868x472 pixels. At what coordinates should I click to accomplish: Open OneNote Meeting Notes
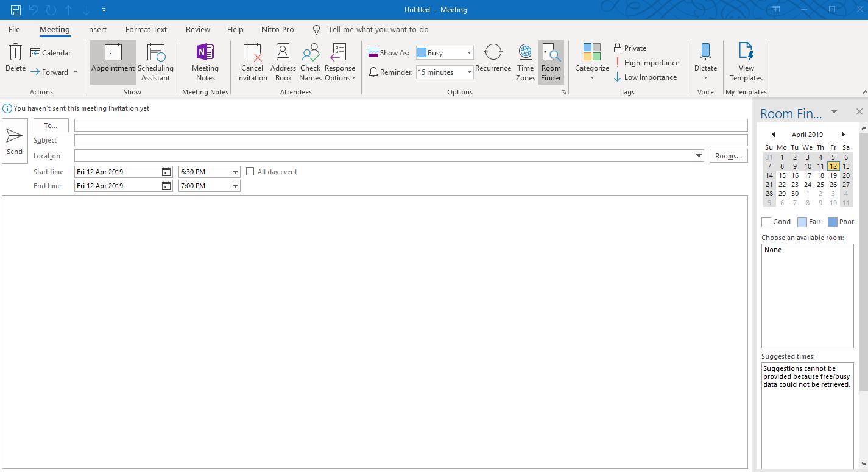[x=205, y=62]
